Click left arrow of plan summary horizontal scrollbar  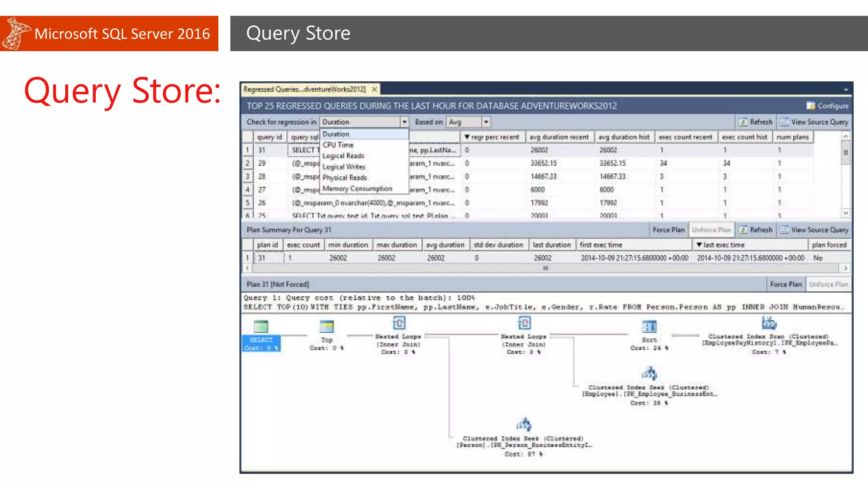click(x=248, y=268)
